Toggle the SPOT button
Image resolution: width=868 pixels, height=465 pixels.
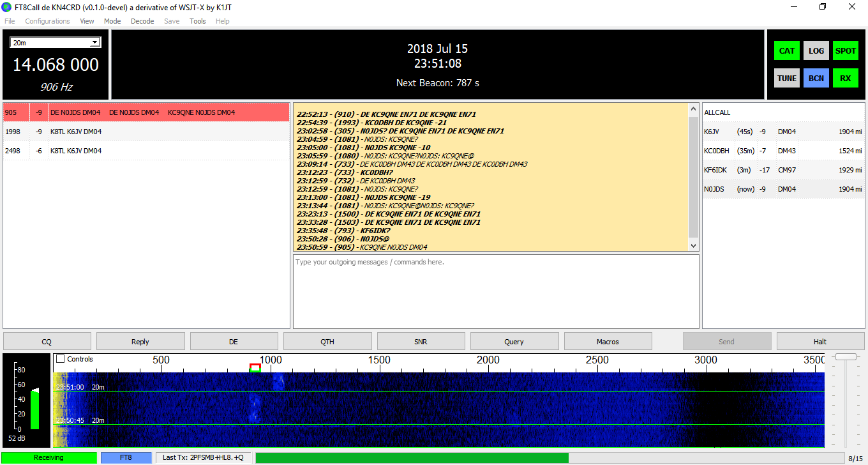point(846,50)
